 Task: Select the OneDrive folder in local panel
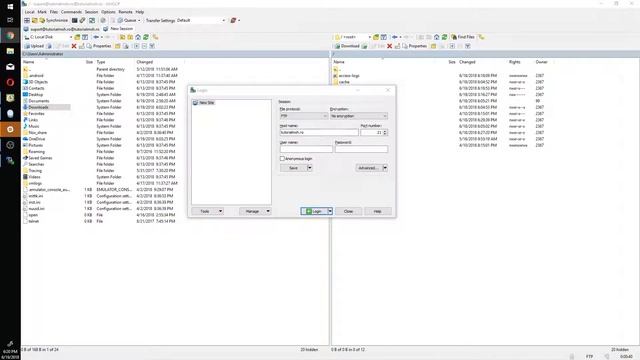click(37, 139)
